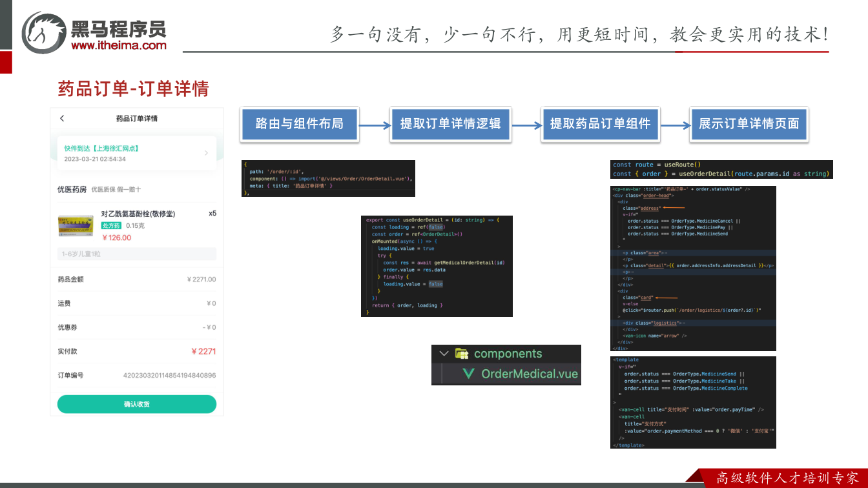Collapse the components folder chevron
This screenshot has width=868, height=488.
(444, 354)
